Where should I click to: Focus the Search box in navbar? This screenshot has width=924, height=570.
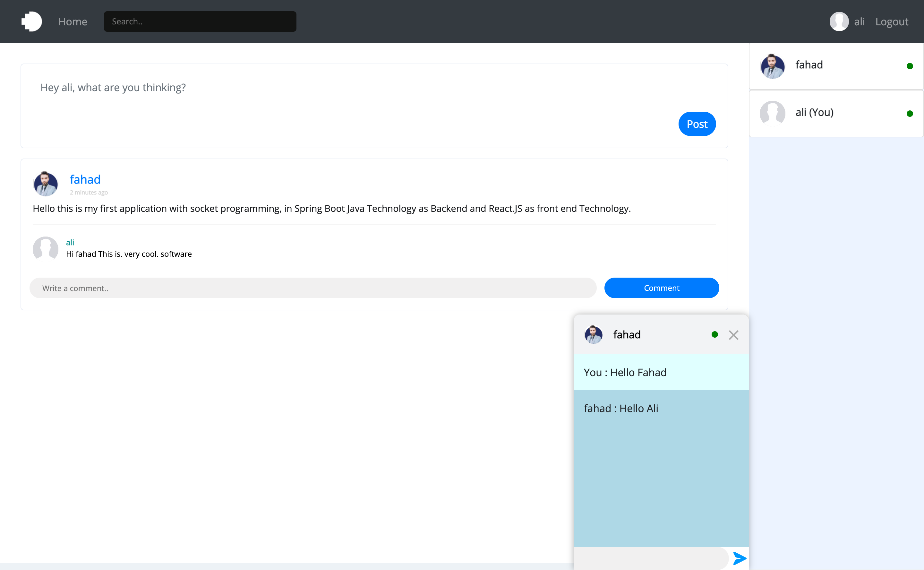(200, 22)
